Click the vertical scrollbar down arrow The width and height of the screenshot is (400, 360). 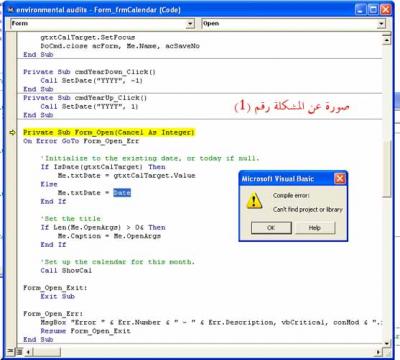(387, 343)
